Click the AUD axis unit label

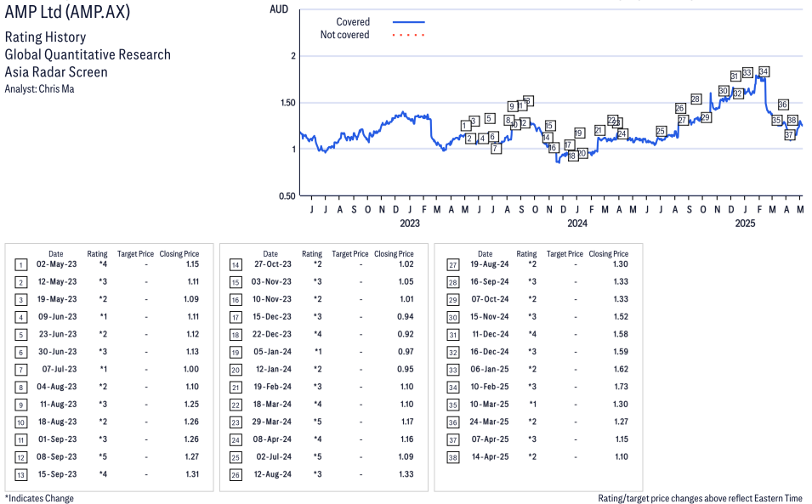[x=279, y=9]
